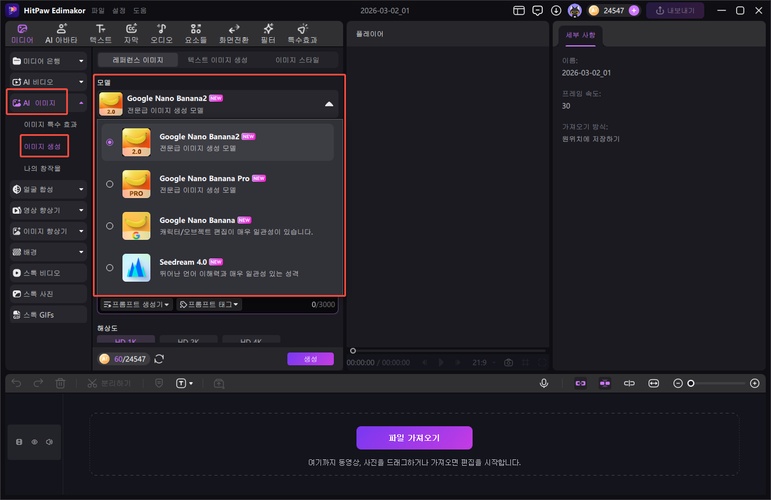Open the 파일 file menu

pos(98,10)
